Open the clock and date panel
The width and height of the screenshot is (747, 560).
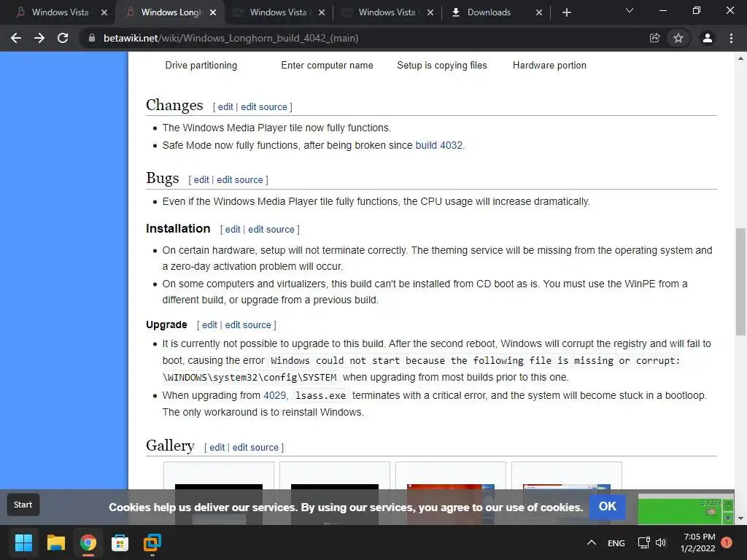coord(698,542)
